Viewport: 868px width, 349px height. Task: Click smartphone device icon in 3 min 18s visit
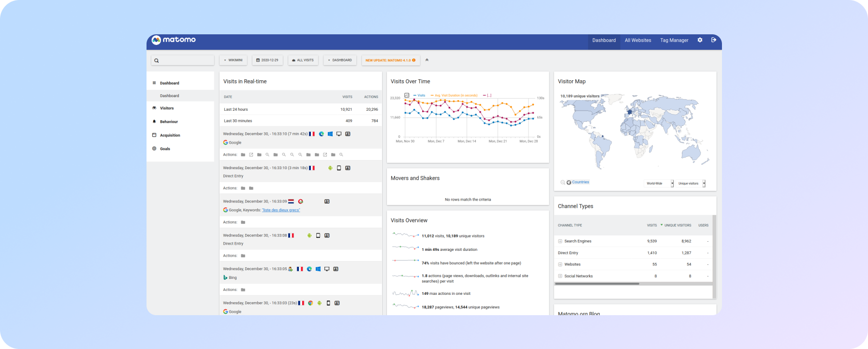(339, 168)
